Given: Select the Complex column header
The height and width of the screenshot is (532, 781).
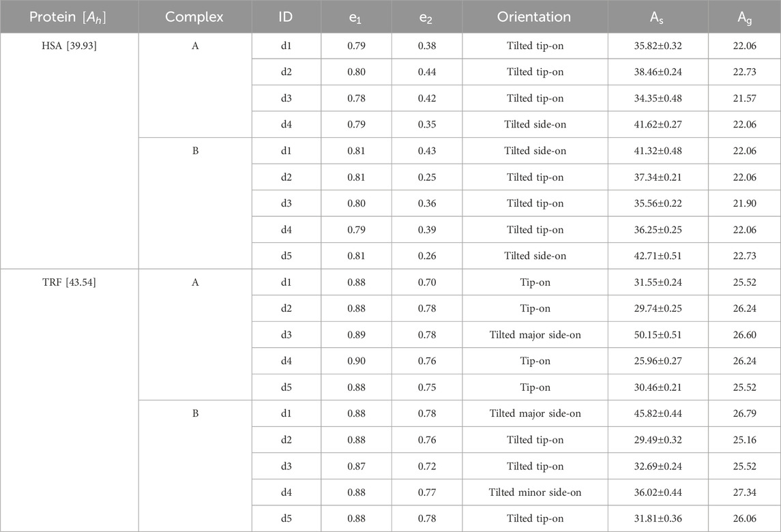Looking at the screenshot, I should [x=195, y=17].
